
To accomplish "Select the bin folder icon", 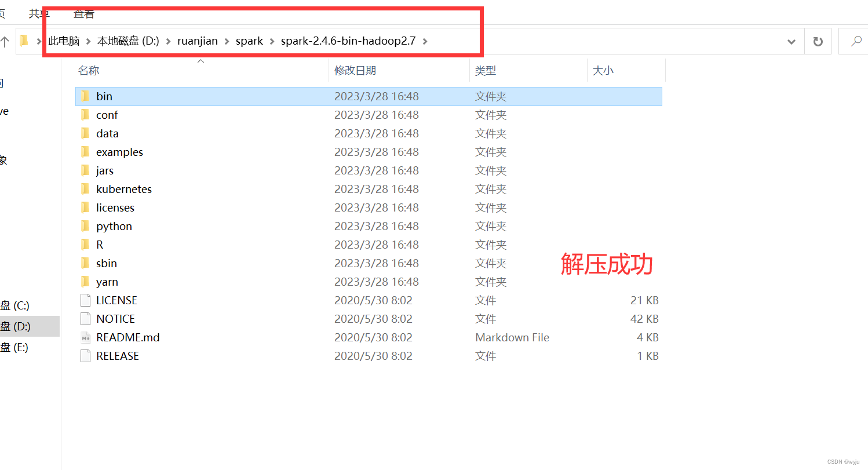I will 85,96.
